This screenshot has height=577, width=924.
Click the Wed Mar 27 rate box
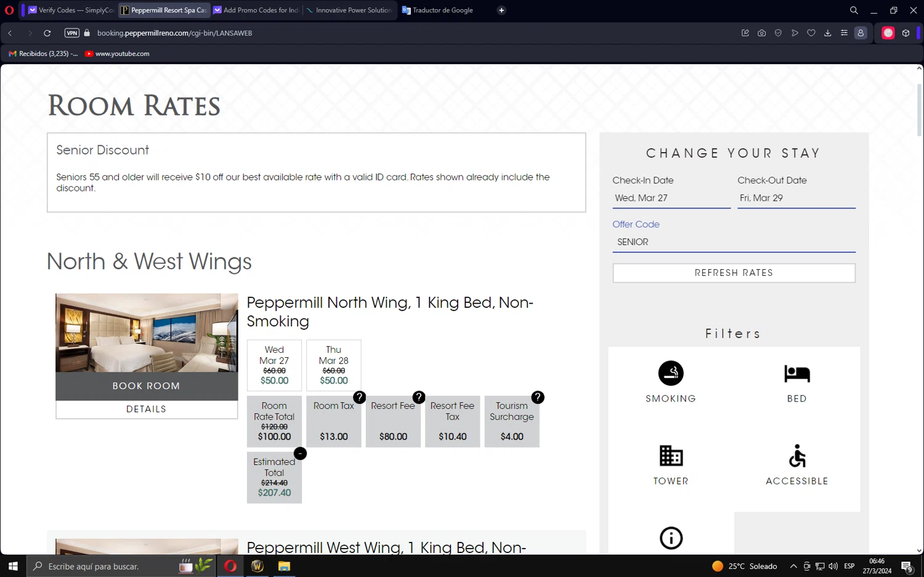pyautogui.click(x=274, y=365)
